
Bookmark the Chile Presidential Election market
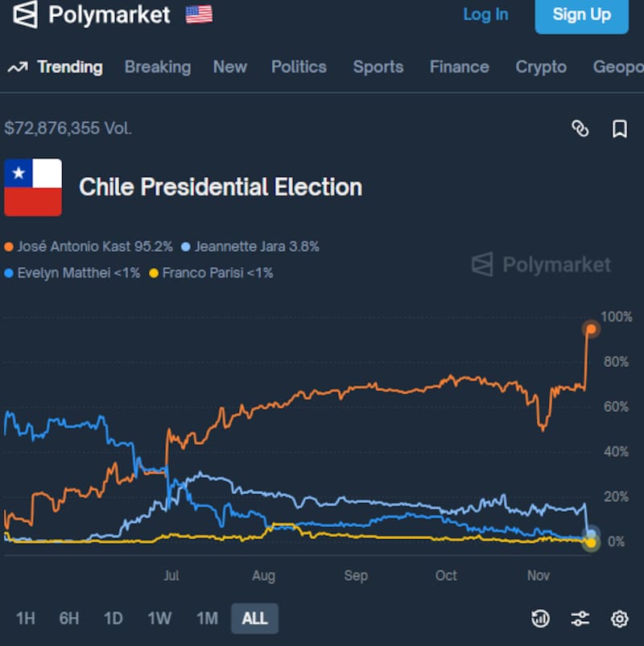click(619, 129)
